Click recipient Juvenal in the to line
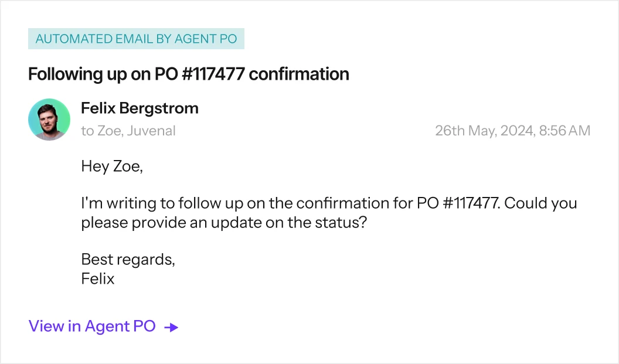Viewport: 619px width, 364px height. pos(151,131)
